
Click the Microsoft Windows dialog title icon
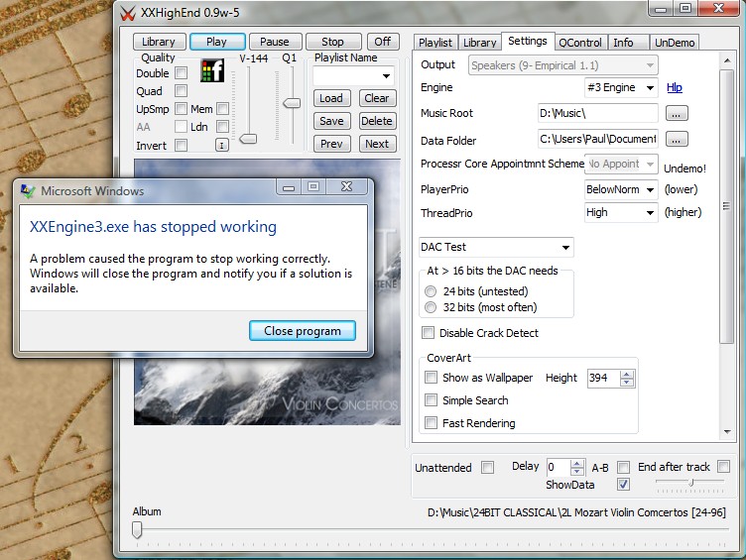pyautogui.click(x=28, y=191)
